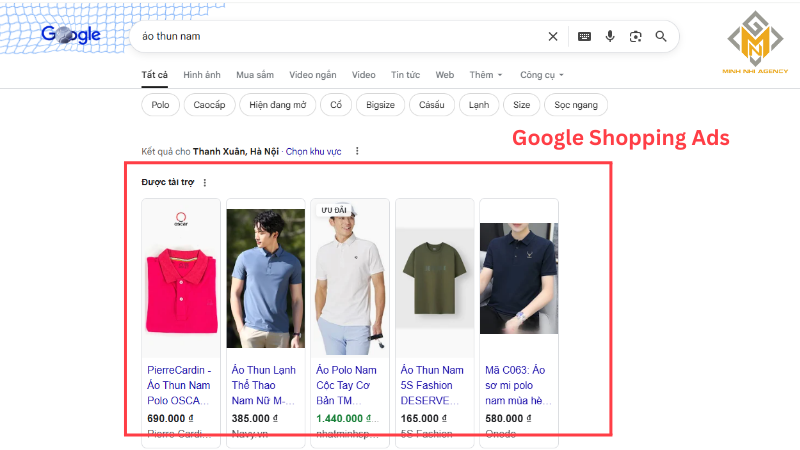This screenshot has width=800, height=450.
Task: Start voice search with the microphone icon
Action: (x=610, y=36)
